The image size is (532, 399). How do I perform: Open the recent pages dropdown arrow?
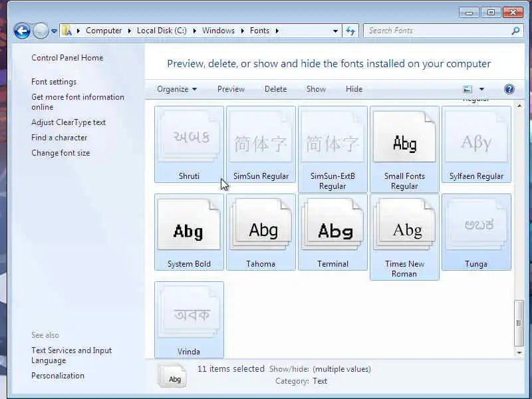55,31
